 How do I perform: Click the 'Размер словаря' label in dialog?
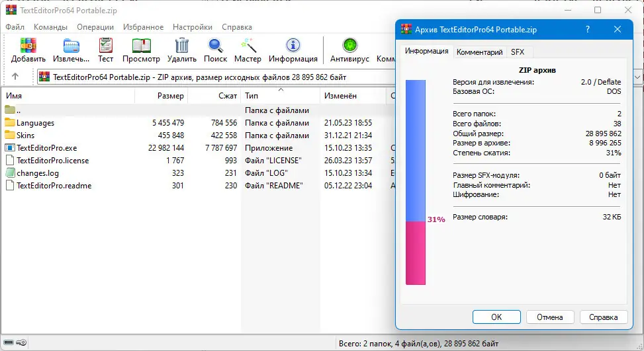pyautogui.click(x=480, y=217)
